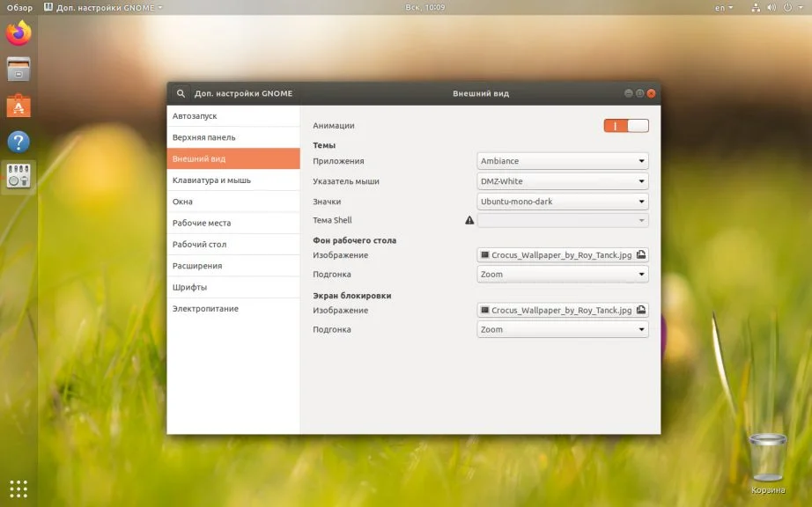Open the en keyboard layout menu
This screenshot has width=812, height=507.
(x=723, y=7)
